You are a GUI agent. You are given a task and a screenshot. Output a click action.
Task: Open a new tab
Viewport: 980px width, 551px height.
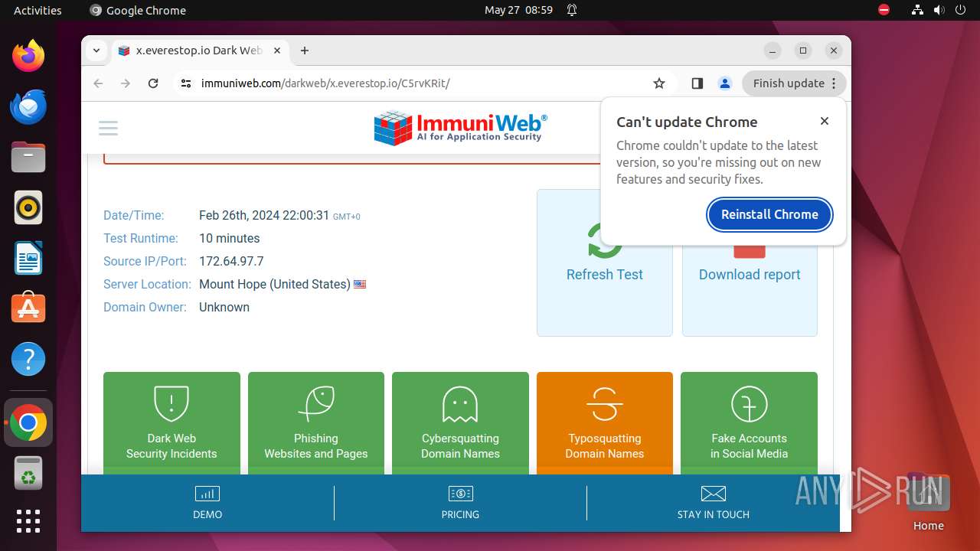(305, 51)
